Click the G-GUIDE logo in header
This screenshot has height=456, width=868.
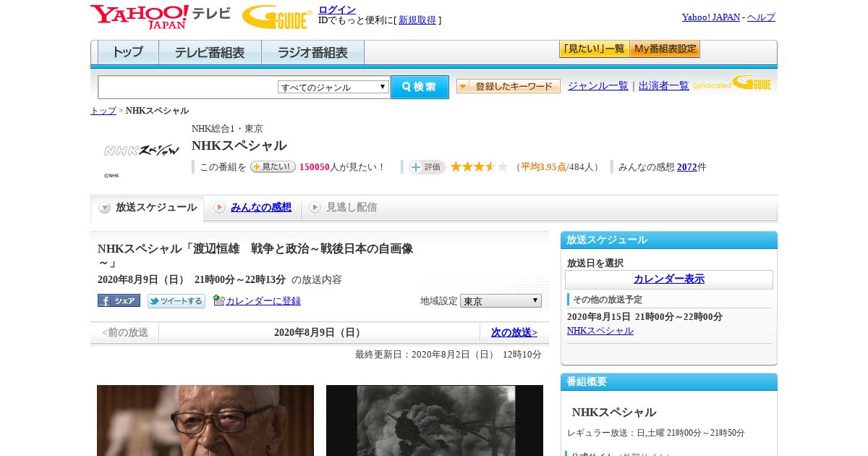[x=277, y=17]
